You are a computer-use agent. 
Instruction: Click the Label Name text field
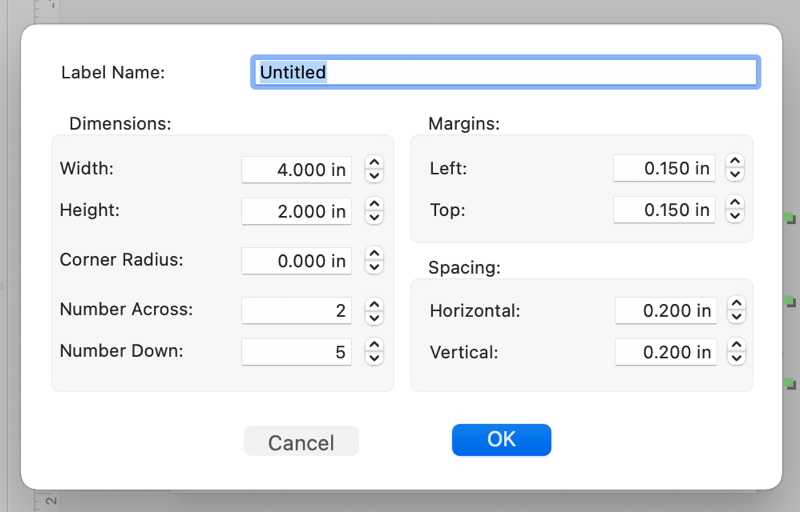[505, 72]
